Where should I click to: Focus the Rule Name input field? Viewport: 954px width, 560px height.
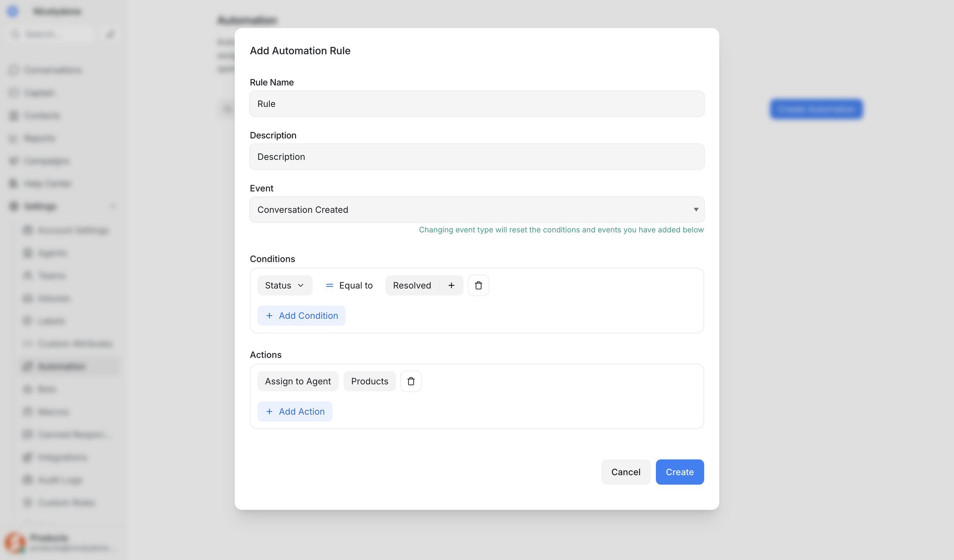click(x=477, y=104)
